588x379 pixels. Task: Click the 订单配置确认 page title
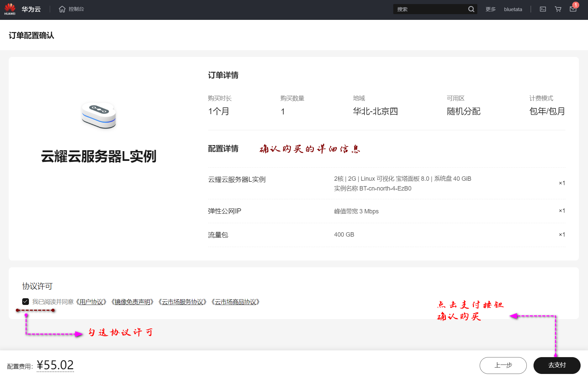pos(31,35)
